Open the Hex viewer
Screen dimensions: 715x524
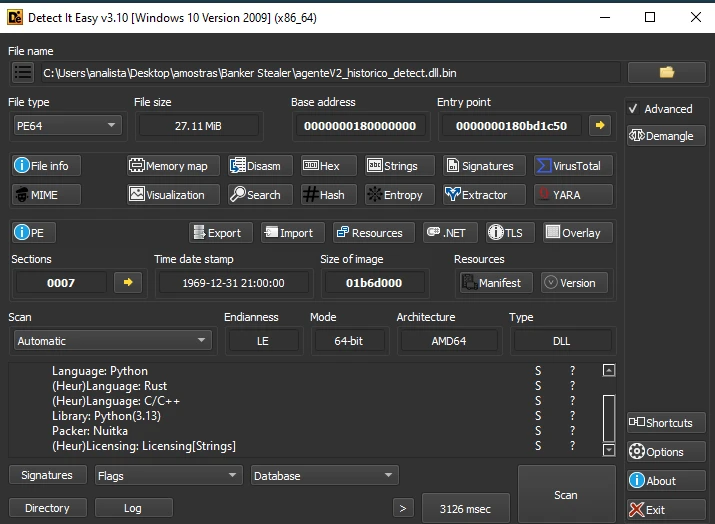click(x=322, y=166)
